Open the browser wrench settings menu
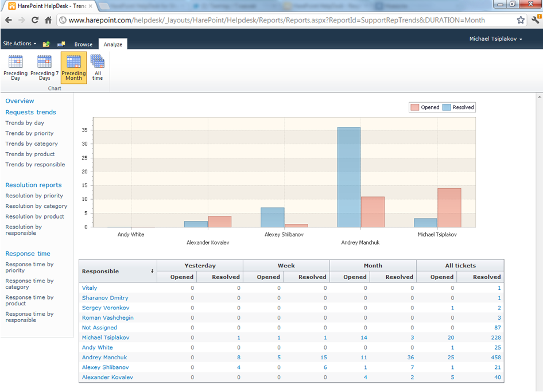The height and width of the screenshot is (392, 543). pyautogui.click(x=534, y=20)
